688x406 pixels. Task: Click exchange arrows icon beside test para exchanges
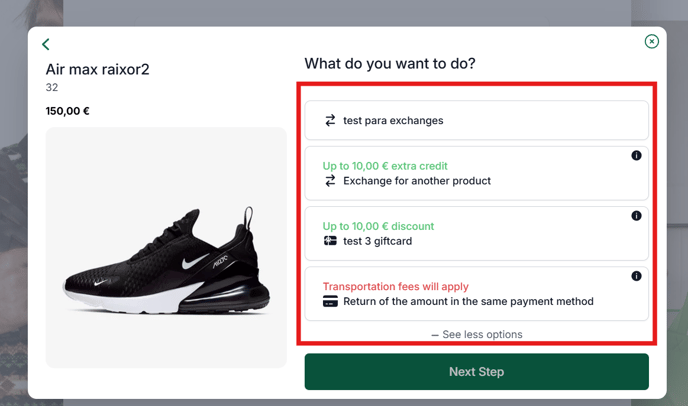330,120
